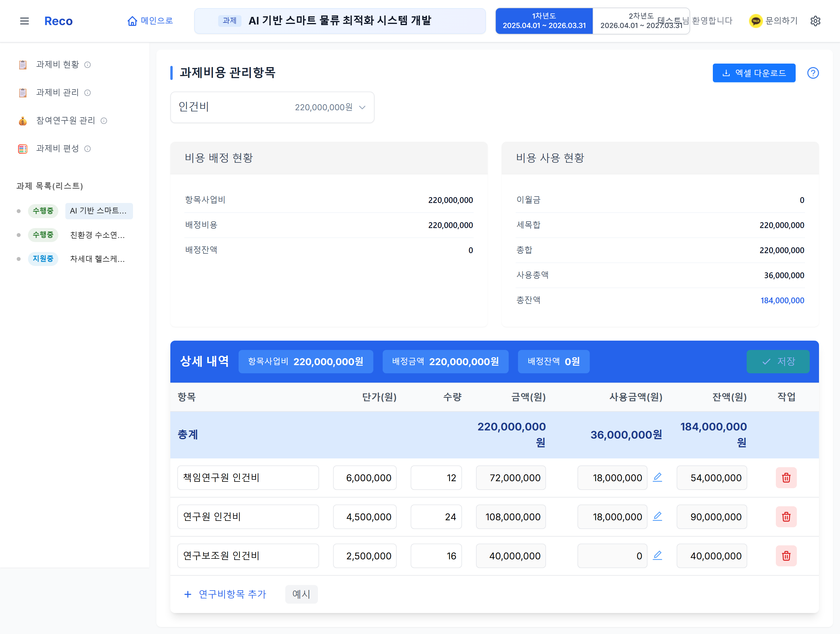The image size is (840, 634).
Task: Click the 참여연구원 관리 money bag icon
Action: tap(23, 121)
